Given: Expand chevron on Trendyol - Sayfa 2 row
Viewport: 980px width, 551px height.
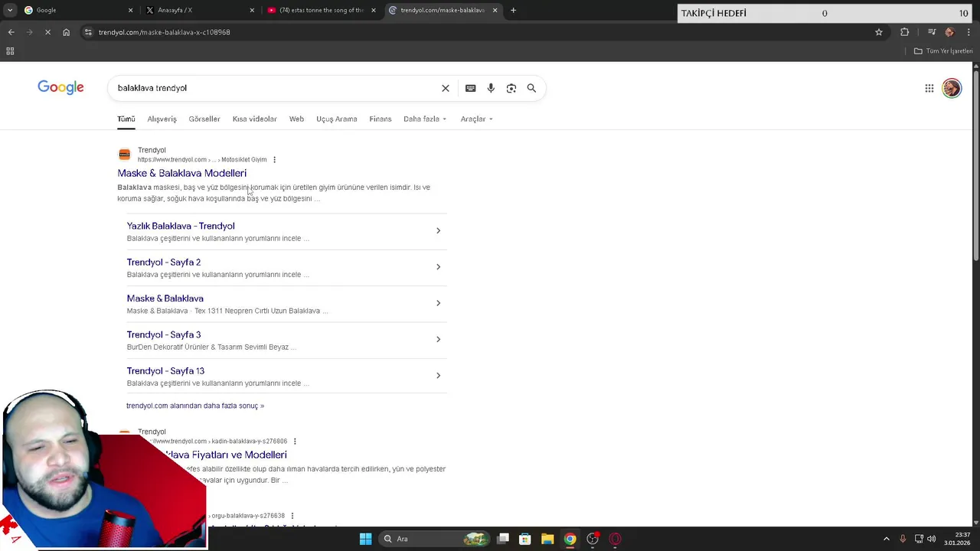Looking at the screenshot, I should (438, 266).
